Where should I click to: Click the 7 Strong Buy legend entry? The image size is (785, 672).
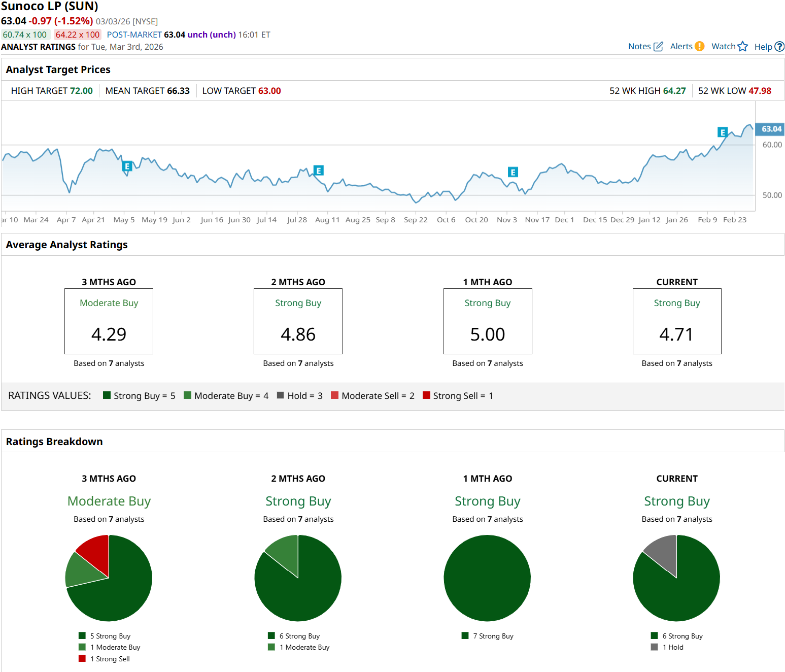pyautogui.click(x=488, y=636)
